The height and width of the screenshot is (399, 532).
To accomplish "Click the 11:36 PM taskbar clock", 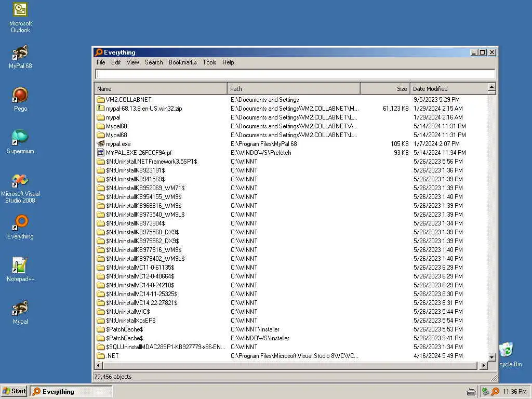I will [x=514, y=392].
